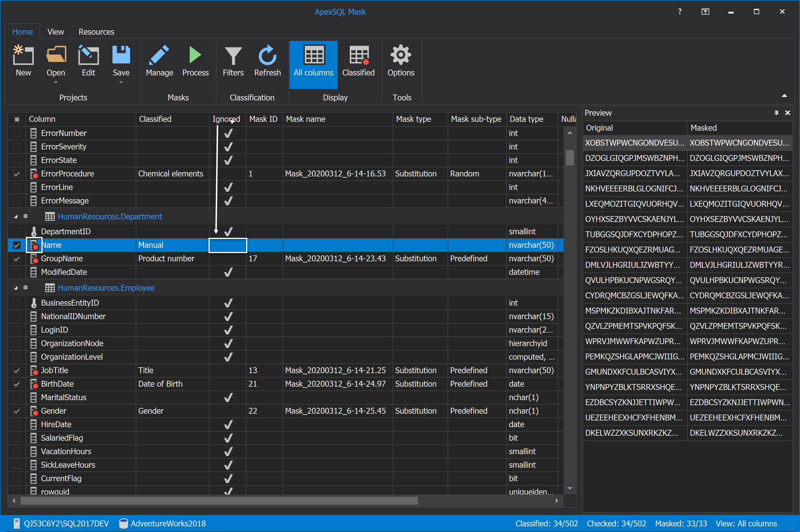Image resolution: width=800 pixels, height=532 pixels.
Task: Sort by the Classified header
Action: pyautogui.click(x=173, y=119)
